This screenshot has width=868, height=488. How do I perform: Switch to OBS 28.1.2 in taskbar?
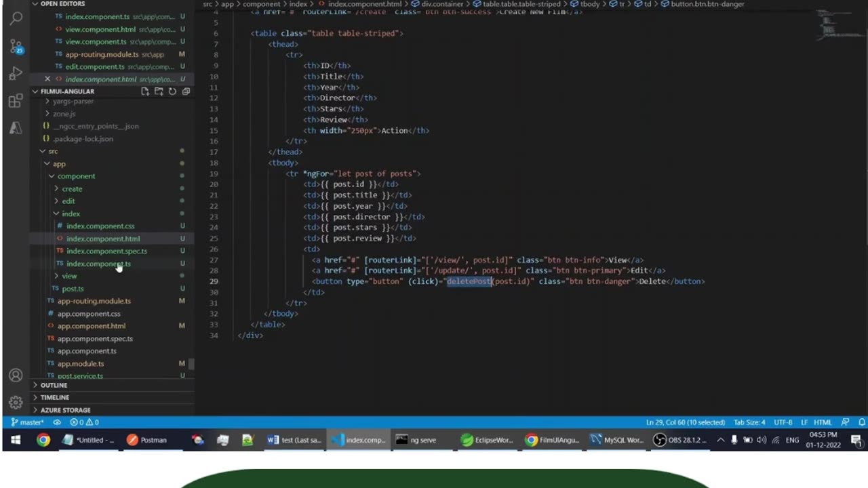[679, 440]
